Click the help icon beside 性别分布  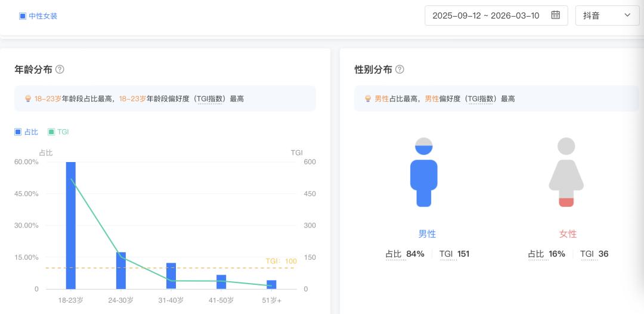pyautogui.click(x=400, y=69)
